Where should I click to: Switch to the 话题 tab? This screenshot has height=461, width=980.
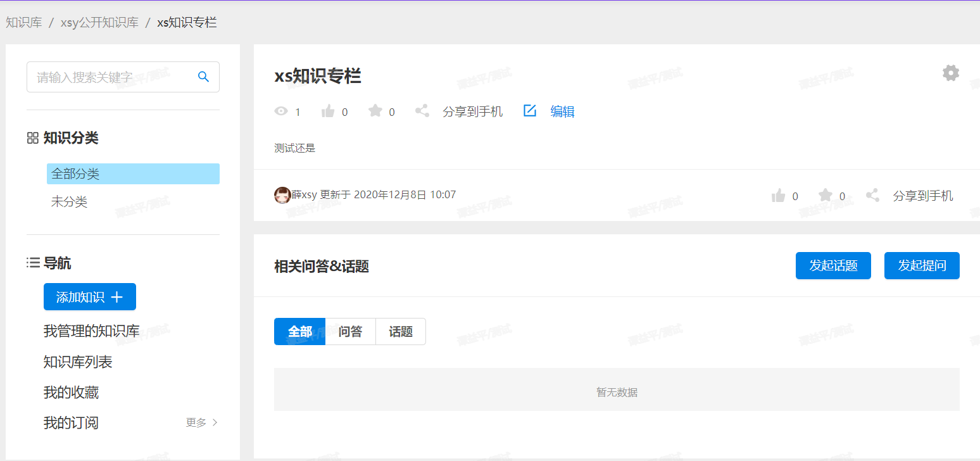click(401, 331)
